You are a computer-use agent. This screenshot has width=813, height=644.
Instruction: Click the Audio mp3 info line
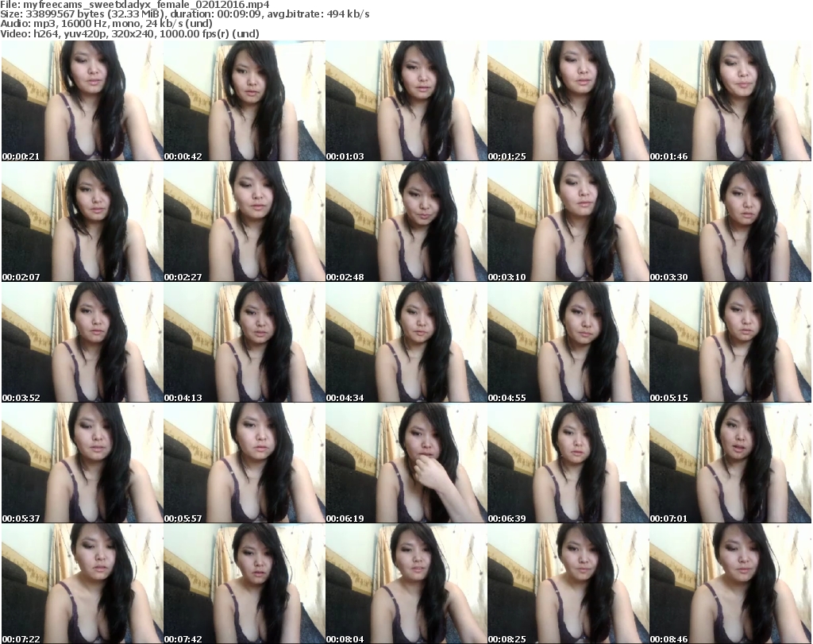(x=106, y=24)
